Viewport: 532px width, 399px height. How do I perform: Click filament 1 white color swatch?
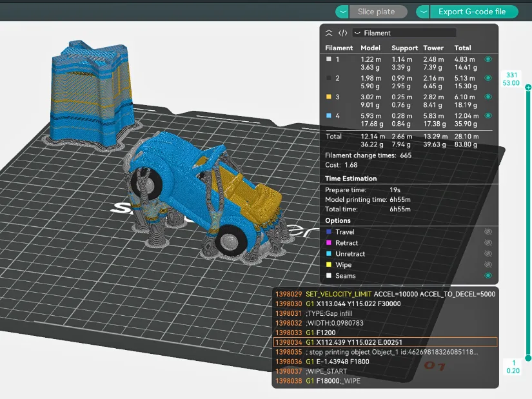(328, 59)
